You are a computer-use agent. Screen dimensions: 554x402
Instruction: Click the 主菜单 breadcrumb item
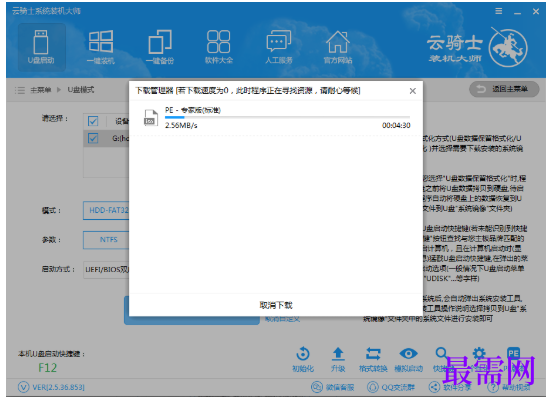(x=41, y=90)
